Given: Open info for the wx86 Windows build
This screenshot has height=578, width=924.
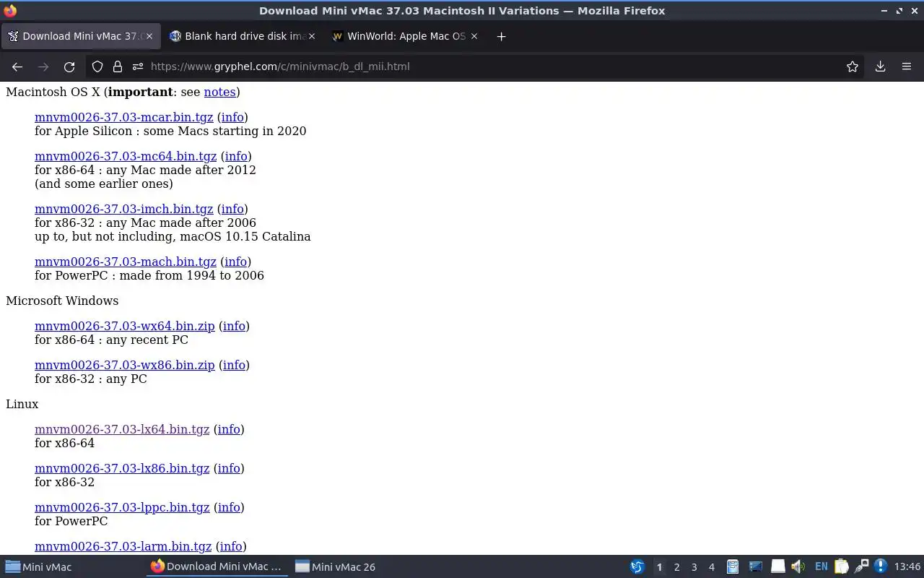Looking at the screenshot, I should 234,365.
